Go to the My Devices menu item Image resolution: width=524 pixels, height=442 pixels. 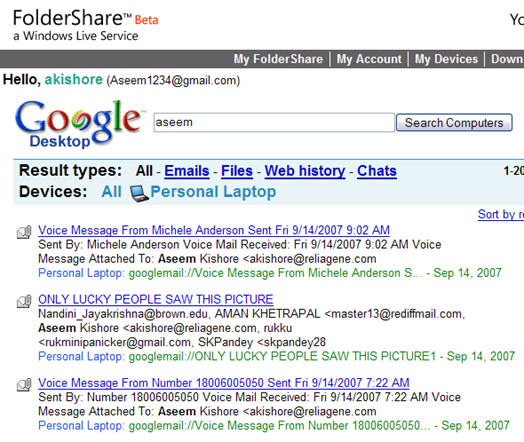(x=446, y=59)
